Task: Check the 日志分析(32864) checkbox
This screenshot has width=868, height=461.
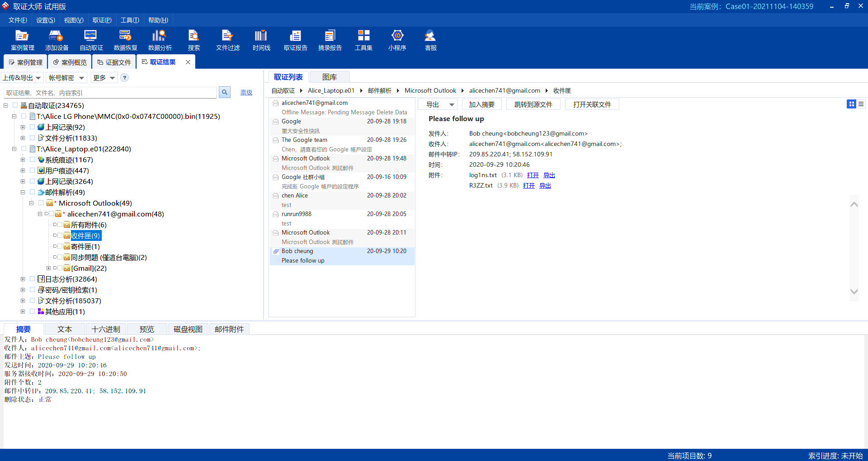Action: click(32, 279)
